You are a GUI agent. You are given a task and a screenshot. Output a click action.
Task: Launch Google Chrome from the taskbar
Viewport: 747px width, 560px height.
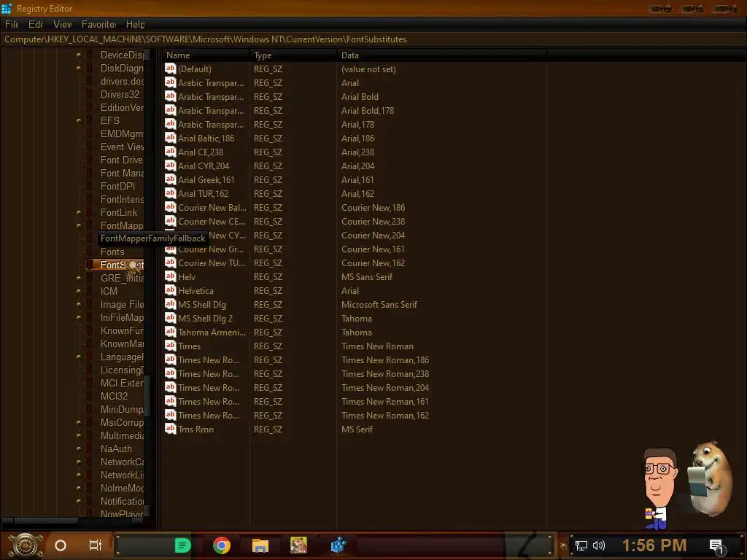[222, 545]
